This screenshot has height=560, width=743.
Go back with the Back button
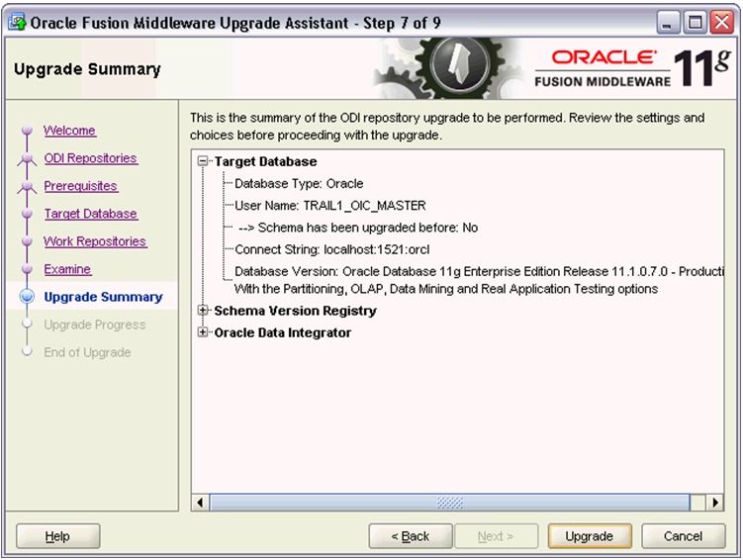pyautogui.click(x=411, y=536)
